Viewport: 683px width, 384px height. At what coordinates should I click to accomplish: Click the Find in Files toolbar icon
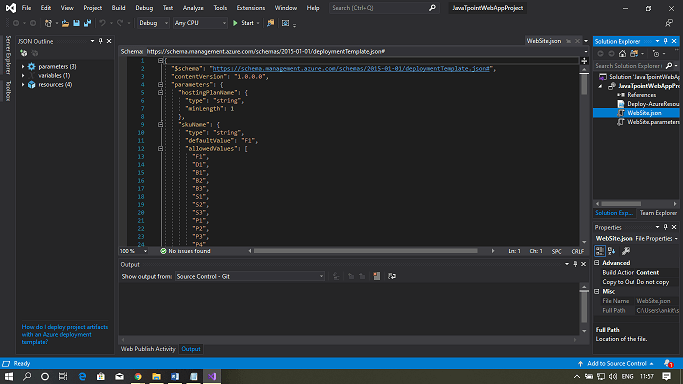(270, 23)
